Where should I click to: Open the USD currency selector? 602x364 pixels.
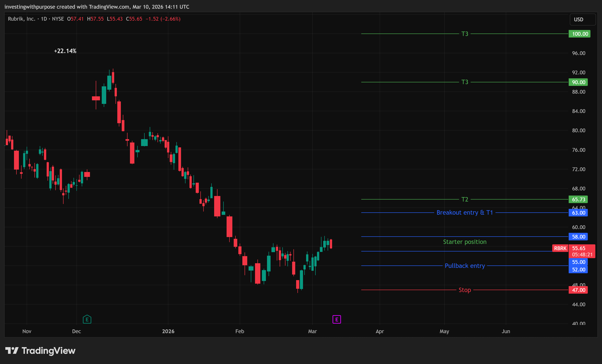click(582, 19)
